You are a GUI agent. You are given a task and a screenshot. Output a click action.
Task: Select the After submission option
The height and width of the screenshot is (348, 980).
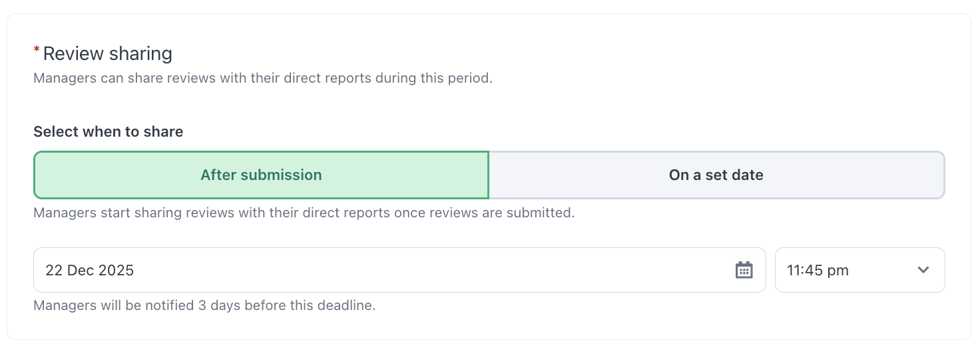coord(261,175)
